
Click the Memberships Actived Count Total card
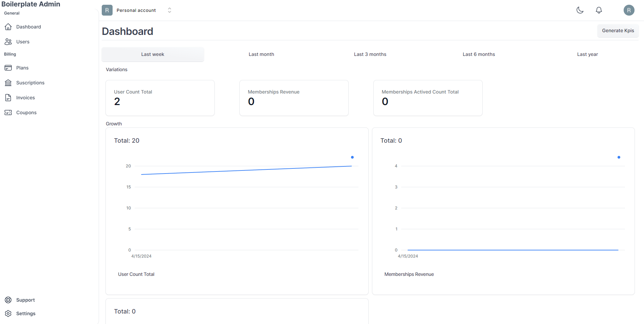click(x=428, y=98)
